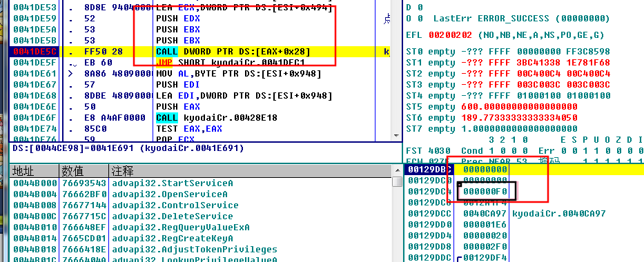This screenshot has width=644, height=262.
Task: Select stack value 000002F0
Action: (485, 247)
